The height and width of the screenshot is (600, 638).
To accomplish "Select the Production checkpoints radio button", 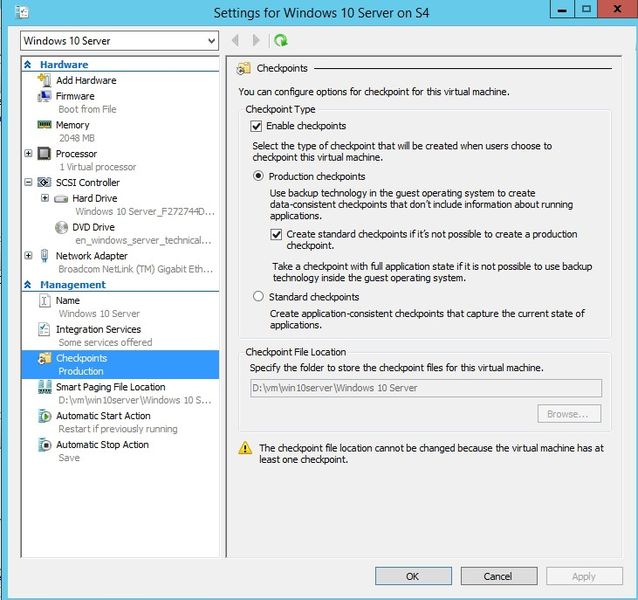I will [x=258, y=176].
